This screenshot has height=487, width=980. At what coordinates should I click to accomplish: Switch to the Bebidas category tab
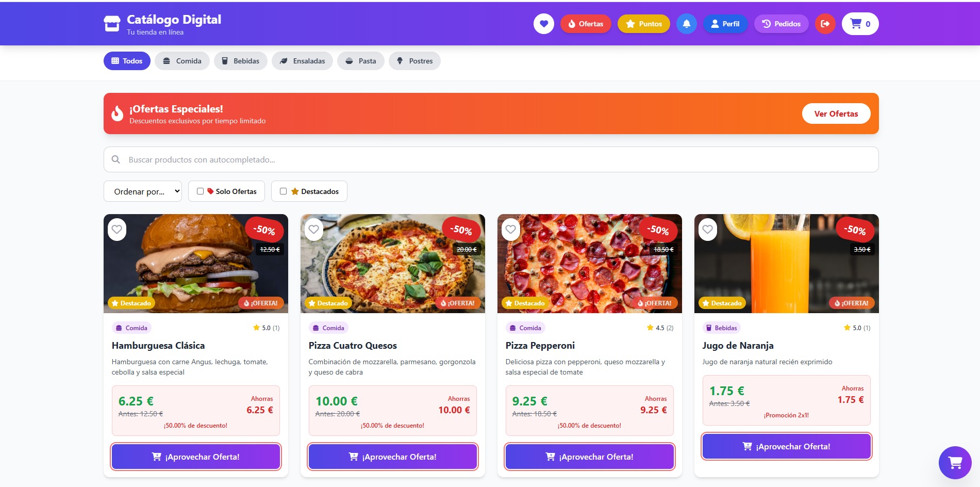tap(240, 60)
